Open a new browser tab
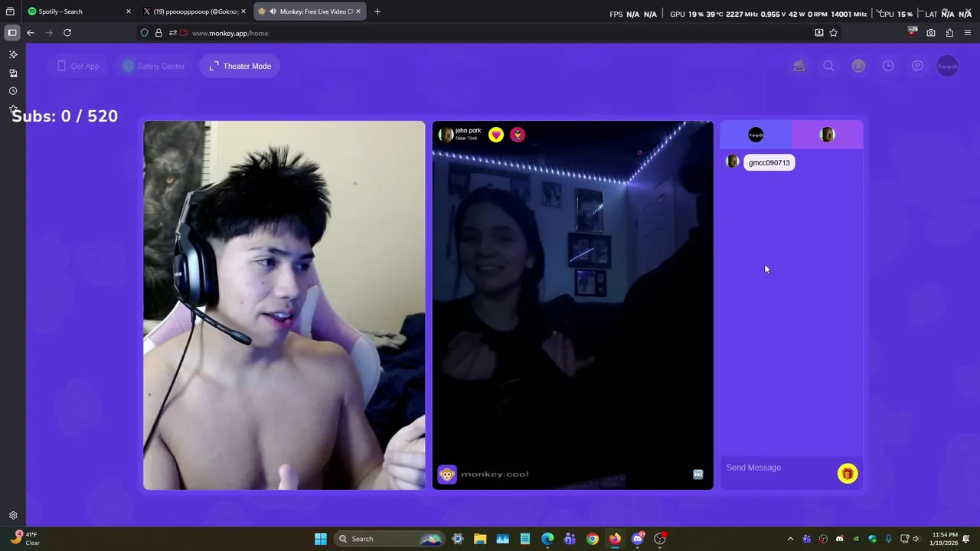980x551 pixels. point(377,11)
